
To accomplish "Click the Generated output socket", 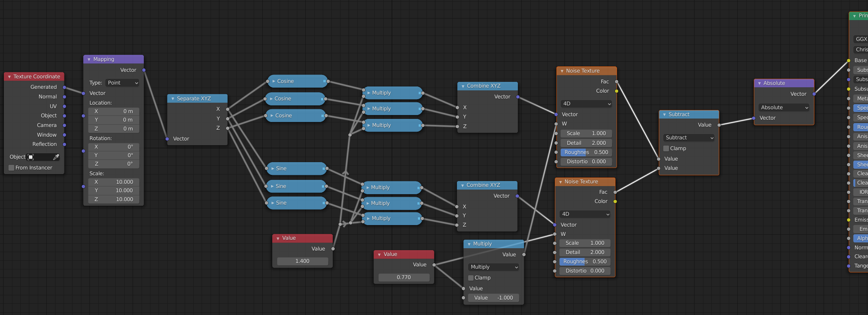I will (64, 87).
